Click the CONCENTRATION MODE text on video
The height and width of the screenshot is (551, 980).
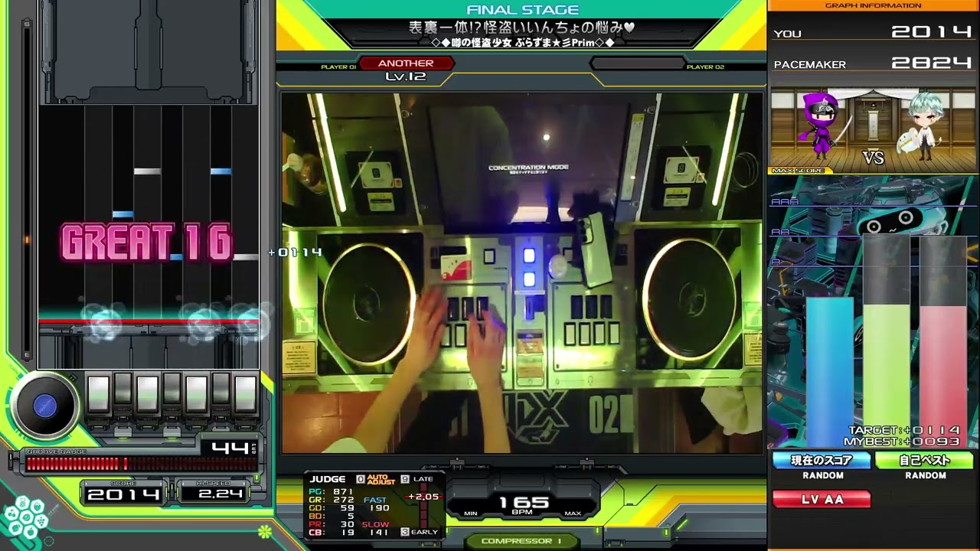coord(528,168)
